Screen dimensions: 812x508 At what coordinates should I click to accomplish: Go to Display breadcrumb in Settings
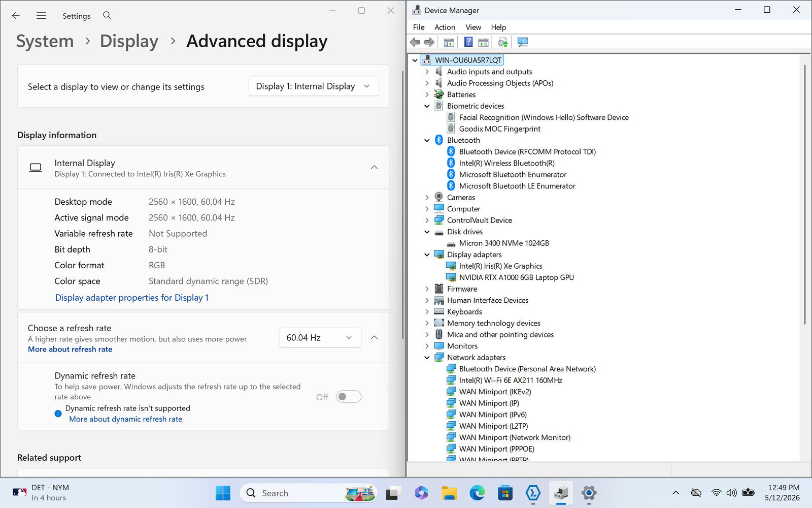[129, 41]
